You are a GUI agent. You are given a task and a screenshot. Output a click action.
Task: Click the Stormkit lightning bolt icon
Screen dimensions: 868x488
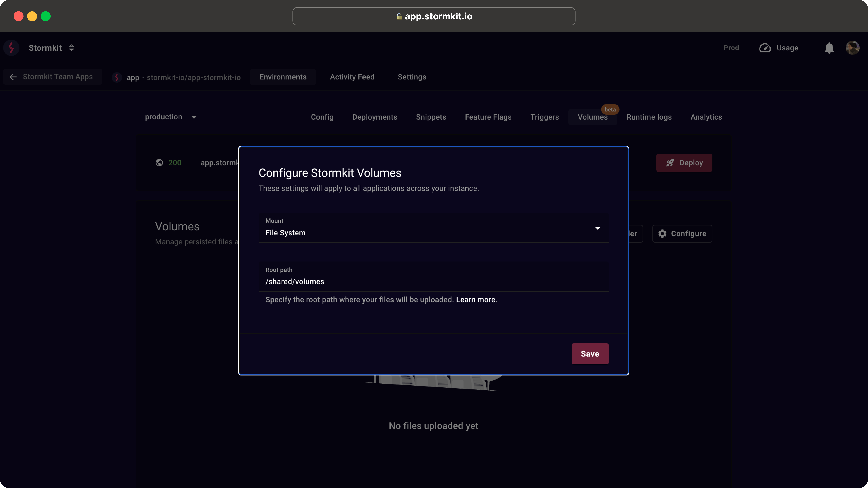[12, 48]
